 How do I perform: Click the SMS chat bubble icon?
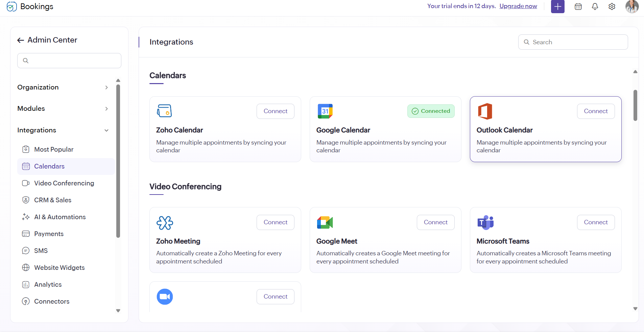click(26, 251)
